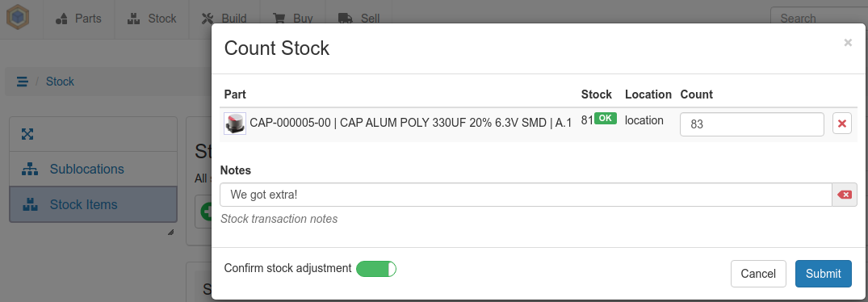Clear the Notes field with backspace icon
Viewport: 868px width, 302px height.
tap(845, 195)
